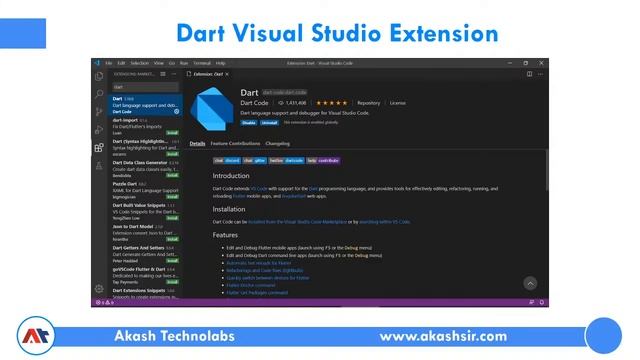Switch to the Details tab
Image resolution: width=640 pixels, height=360 pixels.
click(197, 143)
